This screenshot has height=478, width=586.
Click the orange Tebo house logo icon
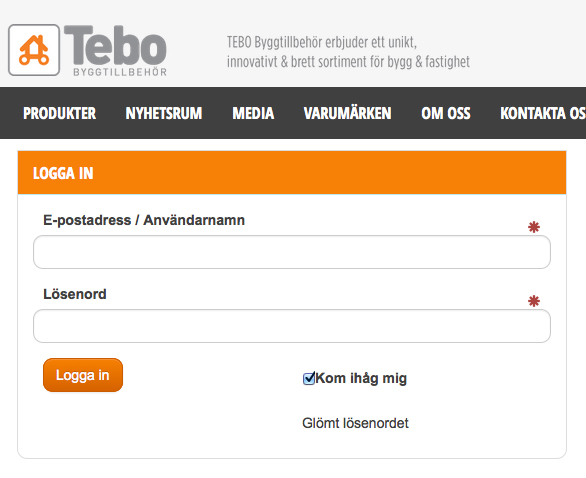(x=34, y=50)
